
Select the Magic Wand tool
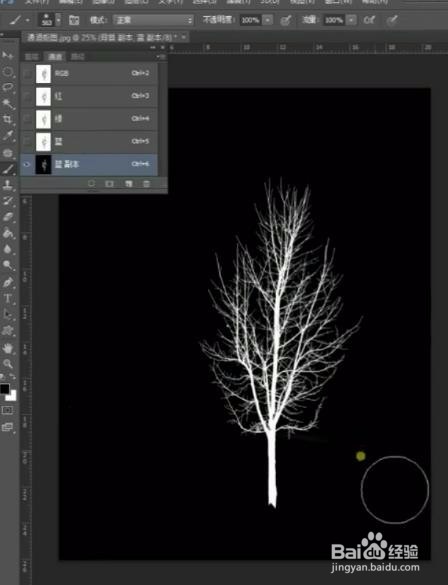click(x=7, y=103)
